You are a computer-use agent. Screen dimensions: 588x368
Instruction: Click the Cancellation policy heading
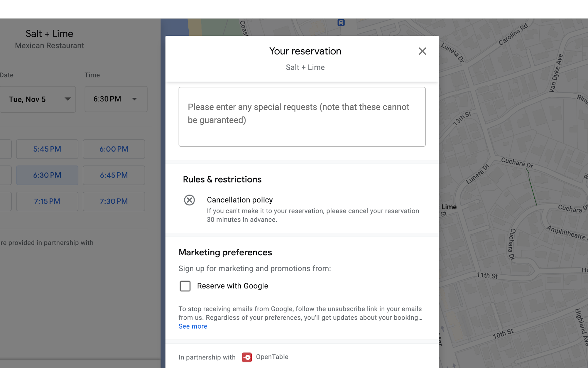tap(239, 200)
